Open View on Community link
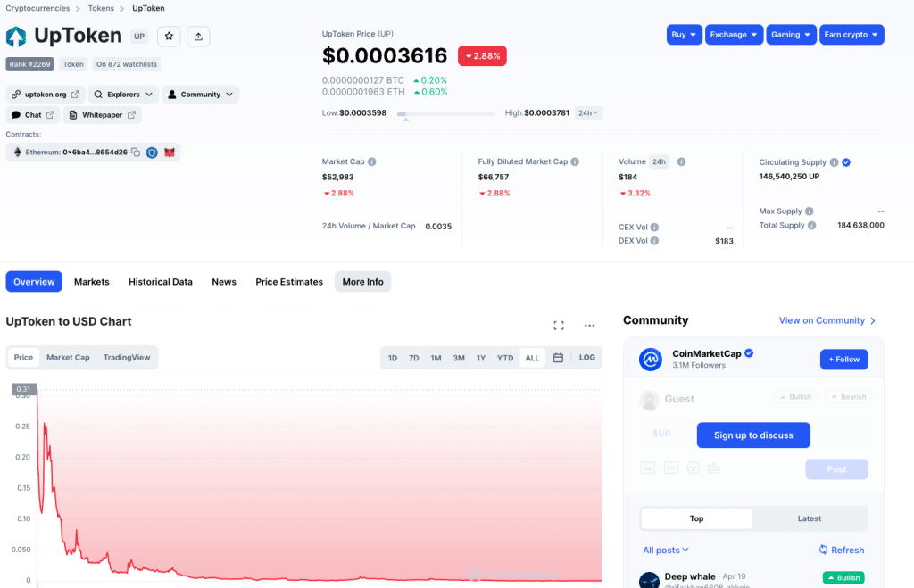Screen dimensions: 914x588 tap(827, 320)
